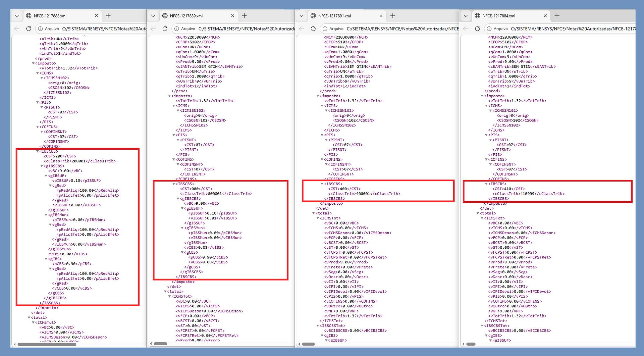
Task: Reload the NFCE-1217888.xml page
Action: (x=29, y=29)
